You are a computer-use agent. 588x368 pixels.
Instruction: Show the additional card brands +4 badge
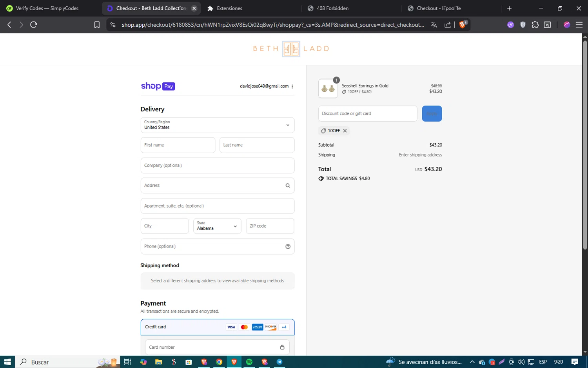[284, 327]
